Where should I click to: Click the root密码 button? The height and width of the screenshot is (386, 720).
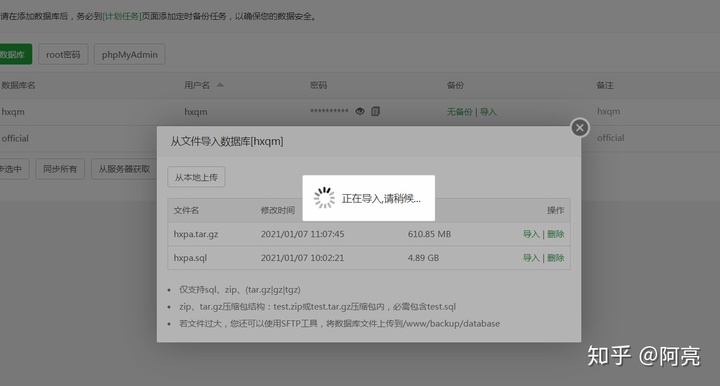[x=63, y=55]
